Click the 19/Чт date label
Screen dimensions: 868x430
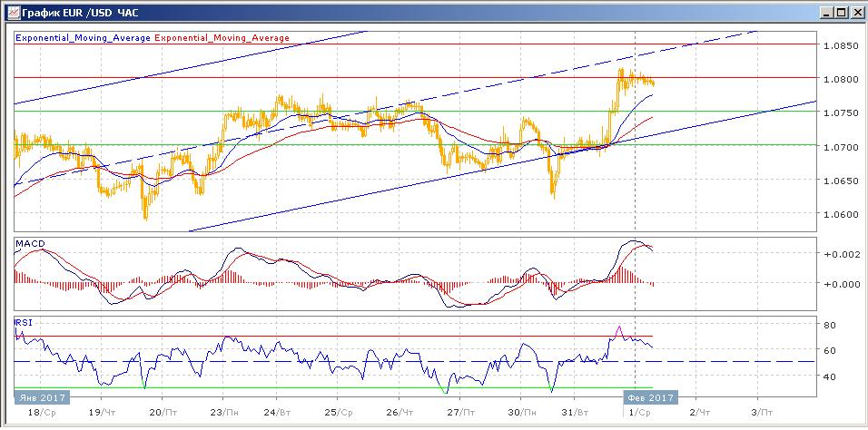(103, 413)
